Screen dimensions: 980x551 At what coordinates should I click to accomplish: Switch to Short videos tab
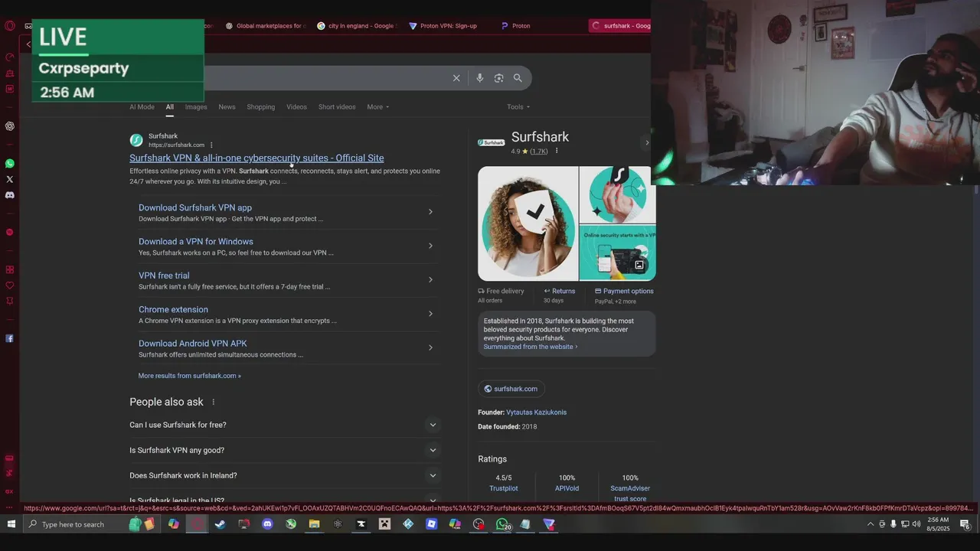click(x=337, y=106)
